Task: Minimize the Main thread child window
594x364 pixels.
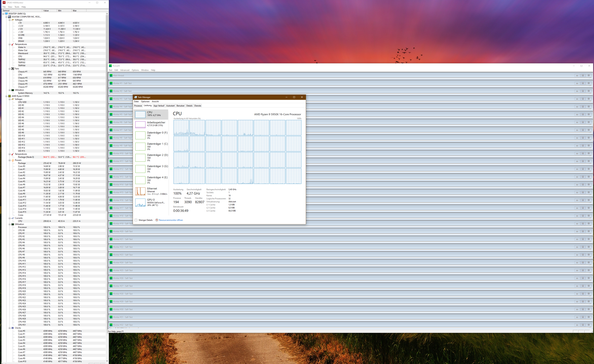Action: 577,75
